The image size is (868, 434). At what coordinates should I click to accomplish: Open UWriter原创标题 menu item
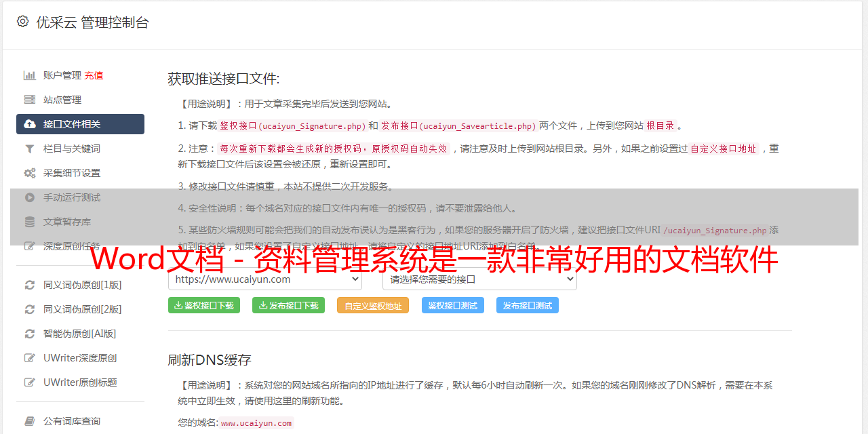coord(80,382)
